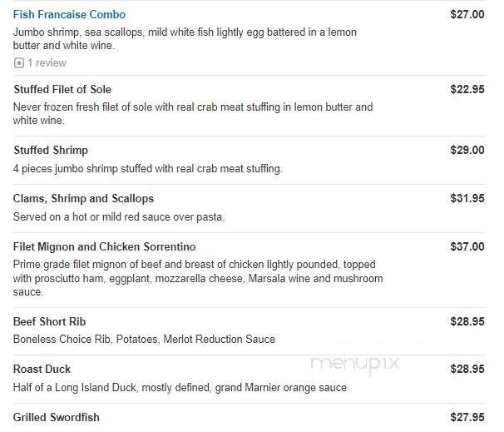Select the Stuffed Filet of Sole heading

click(62, 89)
